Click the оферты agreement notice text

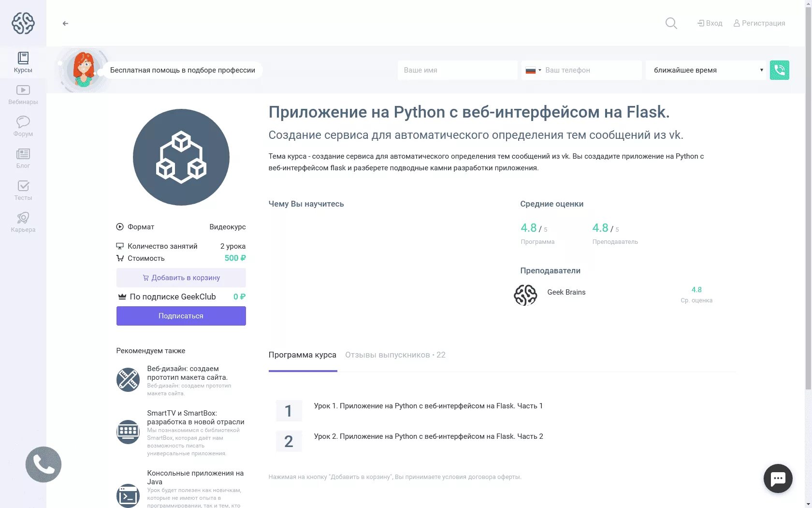pos(395,477)
